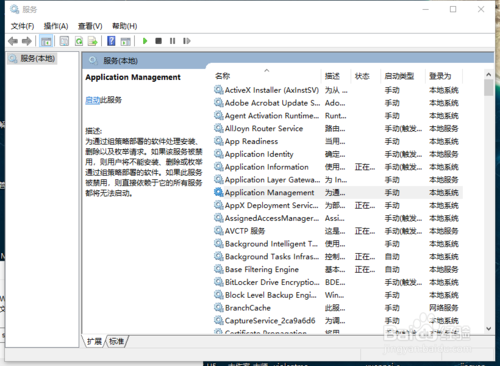Screen dimensions: 500x366
Task: Switch to the 标准 tab
Action: tap(116, 341)
